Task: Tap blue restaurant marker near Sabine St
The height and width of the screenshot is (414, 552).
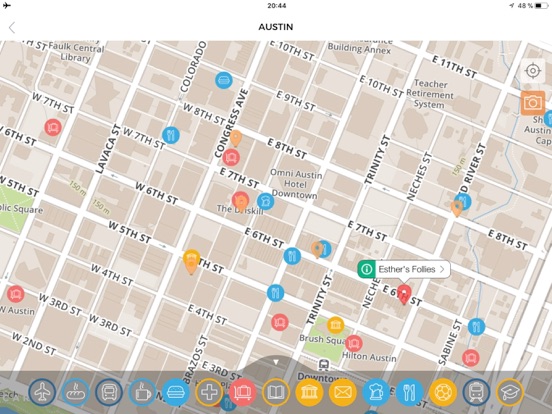Action: click(x=476, y=327)
